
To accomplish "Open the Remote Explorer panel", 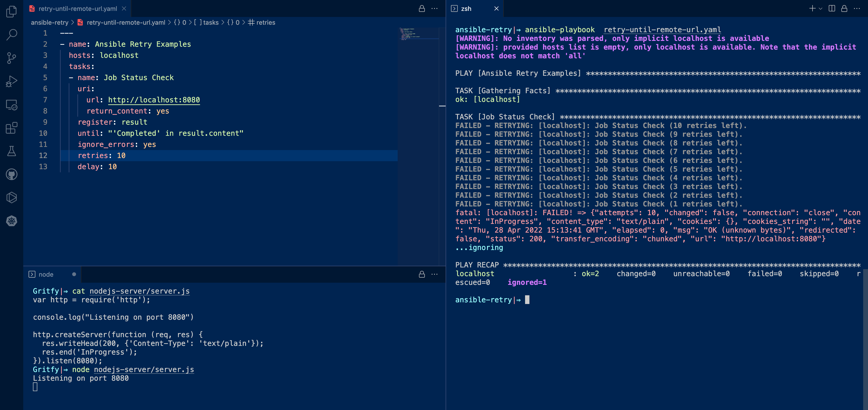I will tap(11, 105).
